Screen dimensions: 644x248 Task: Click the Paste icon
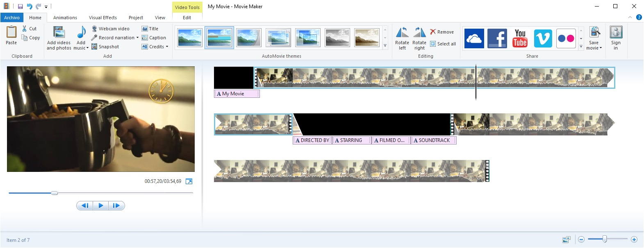coord(11,32)
